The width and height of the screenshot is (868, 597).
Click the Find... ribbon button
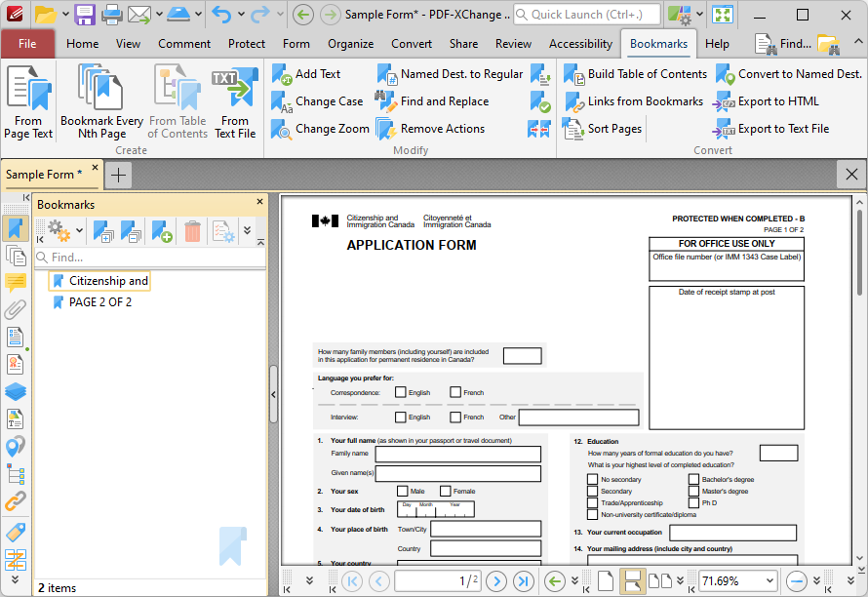[784, 44]
